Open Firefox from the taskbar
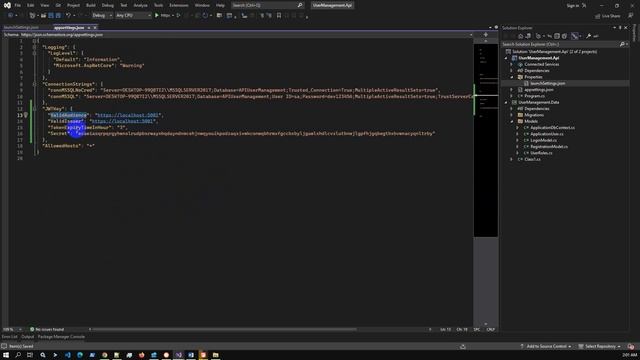Image resolution: width=640 pixels, height=360 pixels. click(142, 355)
